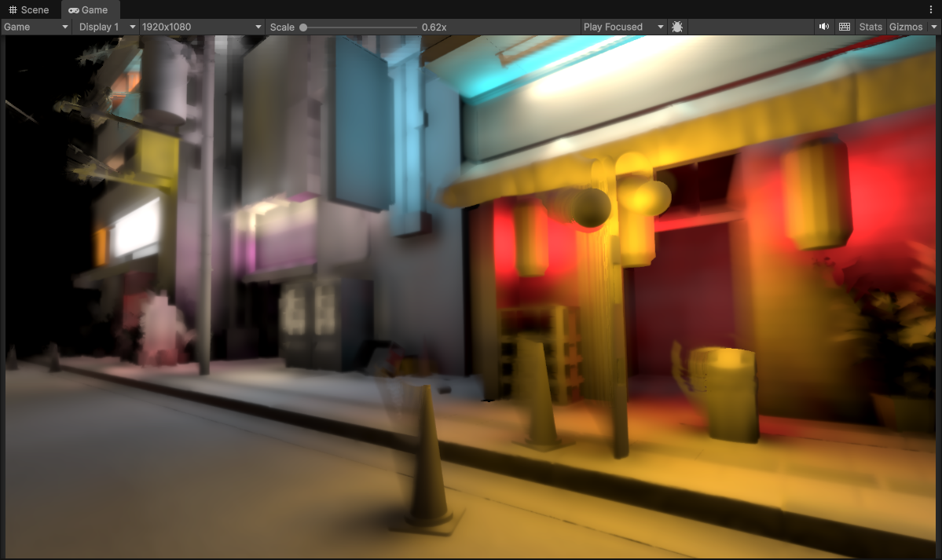Image resolution: width=942 pixels, height=560 pixels.
Task: Click the grid icon on Scene tab
Action: 13,10
